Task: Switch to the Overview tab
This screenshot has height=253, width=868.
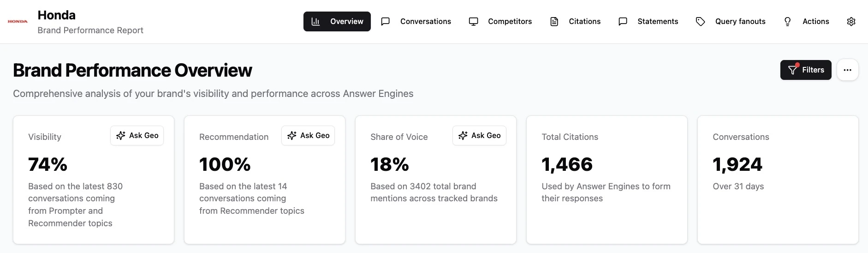Action: (x=337, y=22)
